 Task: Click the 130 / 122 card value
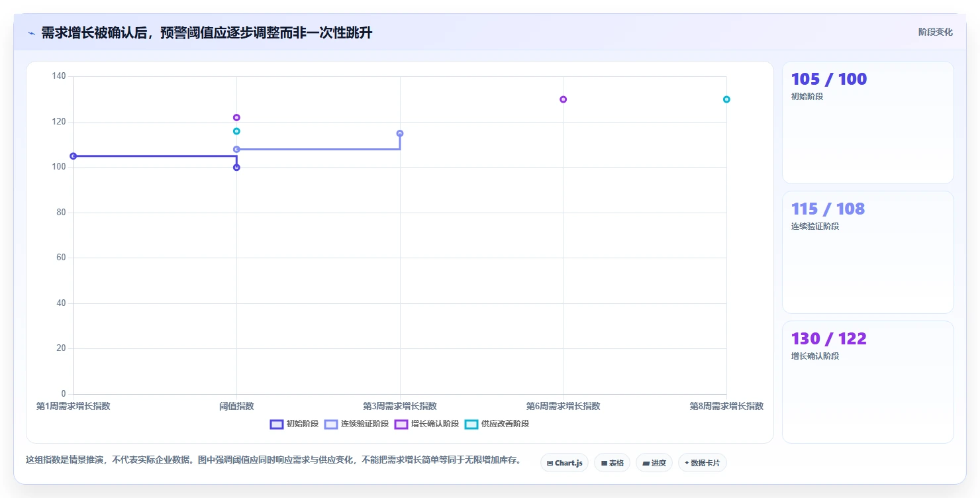tap(828, 339)
